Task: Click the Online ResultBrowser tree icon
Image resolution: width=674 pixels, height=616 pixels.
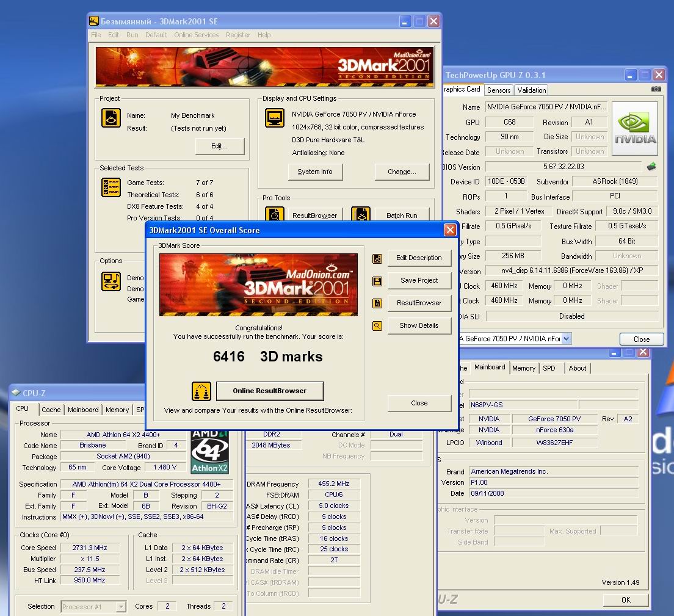Action: pyautogui.click(x=201, y=391)
